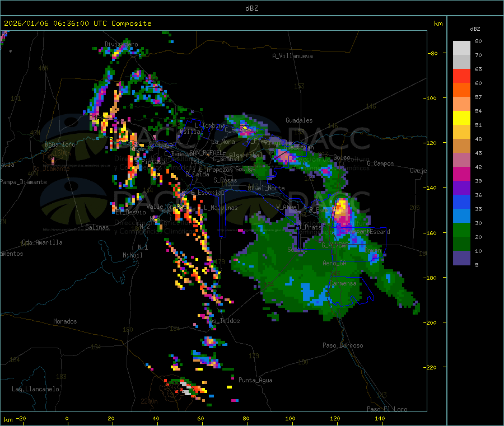Screen dimensions: 504x426
Task: Click the 'A_Villanueva' map label
Action: click(x=292, y=56)
